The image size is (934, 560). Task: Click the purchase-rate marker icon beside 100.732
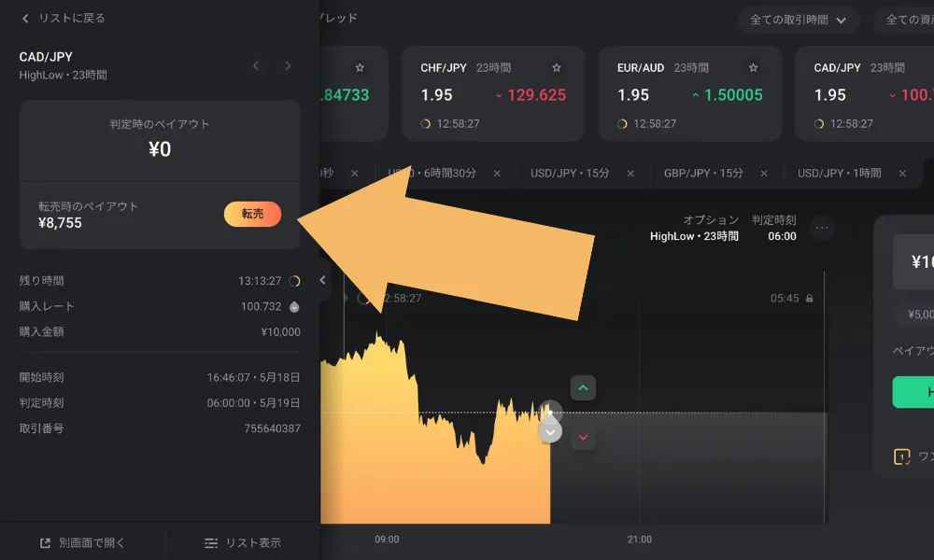pos(294,307)
